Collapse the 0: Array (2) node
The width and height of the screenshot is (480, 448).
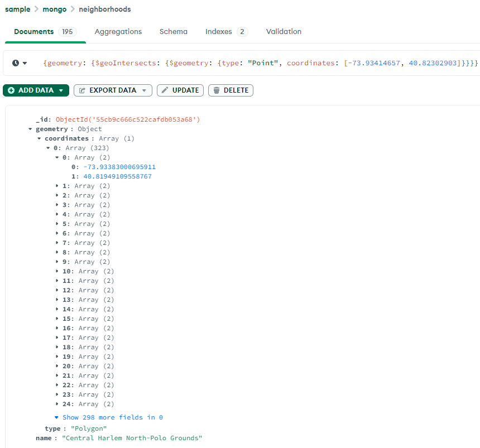point(56,157)
